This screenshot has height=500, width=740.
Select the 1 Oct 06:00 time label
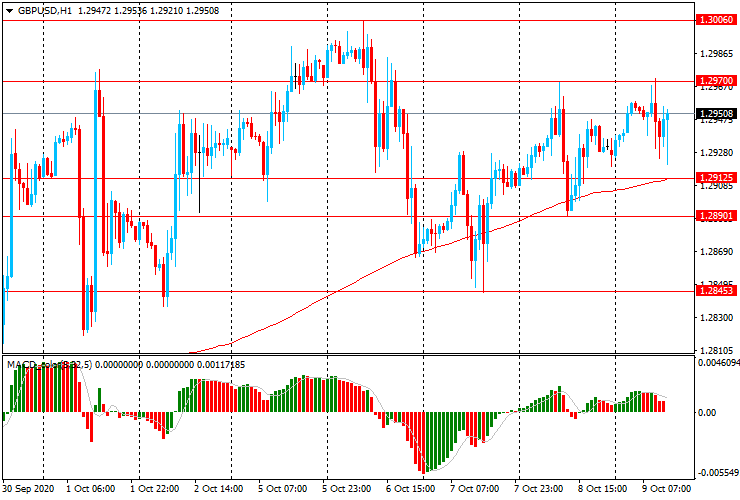pyautogui.click(x=90, y=488)
